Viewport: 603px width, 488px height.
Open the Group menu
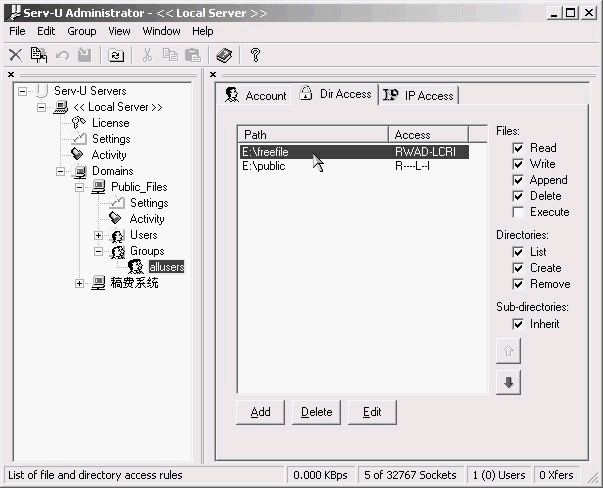[82, 31]
